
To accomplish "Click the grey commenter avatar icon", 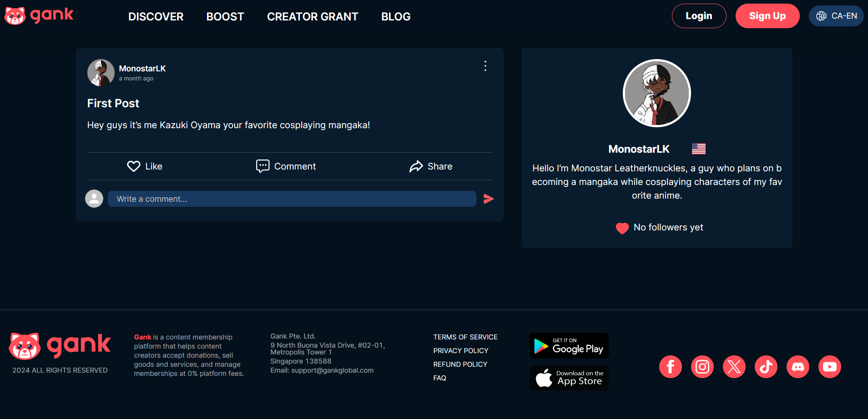I will click(94, 199).
